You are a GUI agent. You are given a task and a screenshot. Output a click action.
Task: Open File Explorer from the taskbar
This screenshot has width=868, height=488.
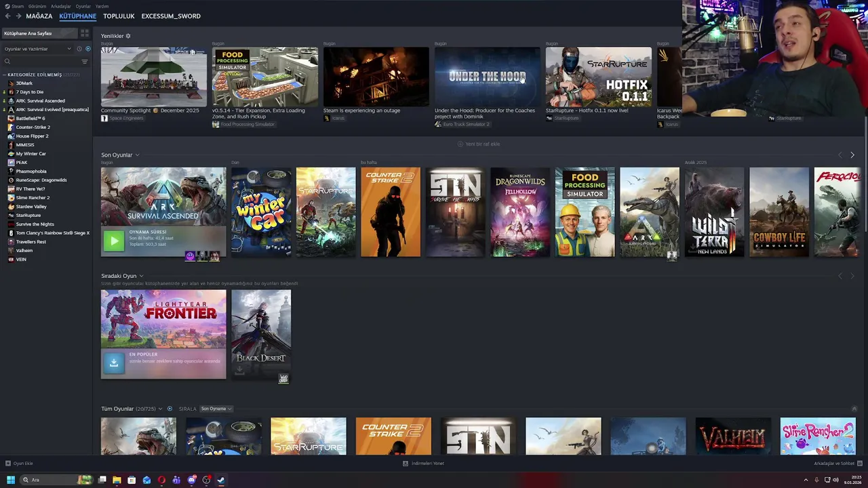coord(117,480)
